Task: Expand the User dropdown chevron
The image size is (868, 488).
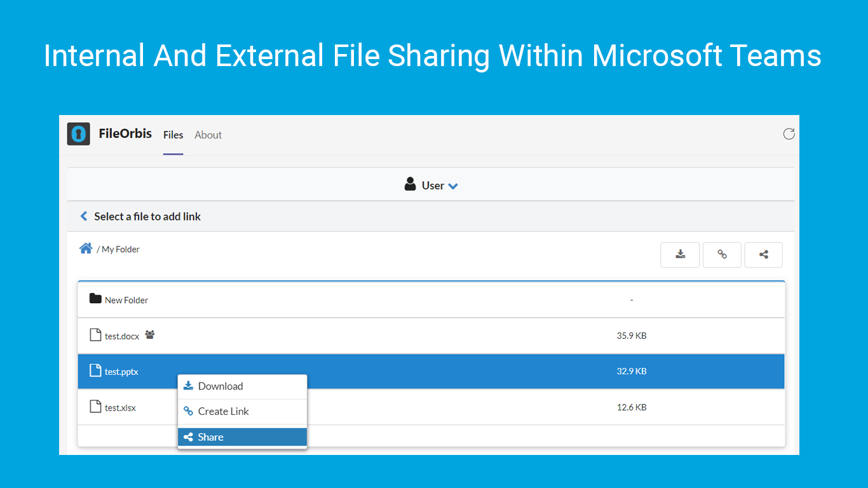Action: pos(453,186)
